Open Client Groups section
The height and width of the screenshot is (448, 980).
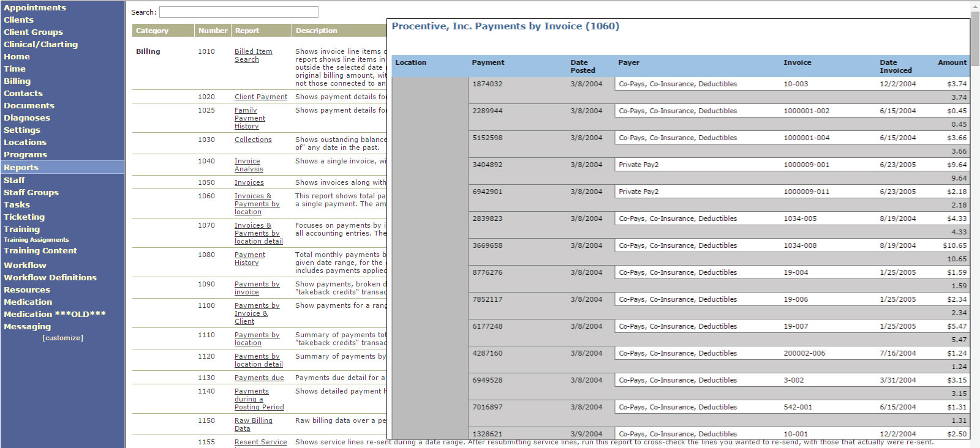(33, 32)
